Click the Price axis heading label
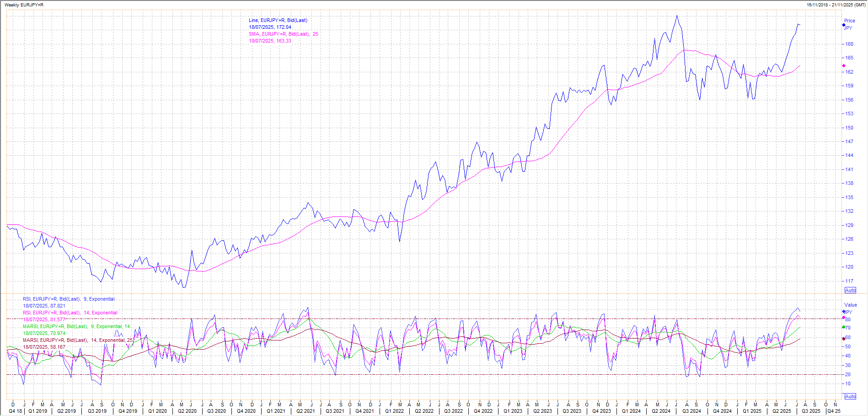 point(850,21)
